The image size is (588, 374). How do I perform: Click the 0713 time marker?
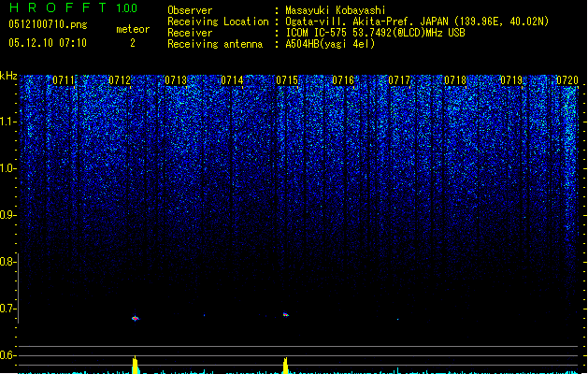(176, 80)
